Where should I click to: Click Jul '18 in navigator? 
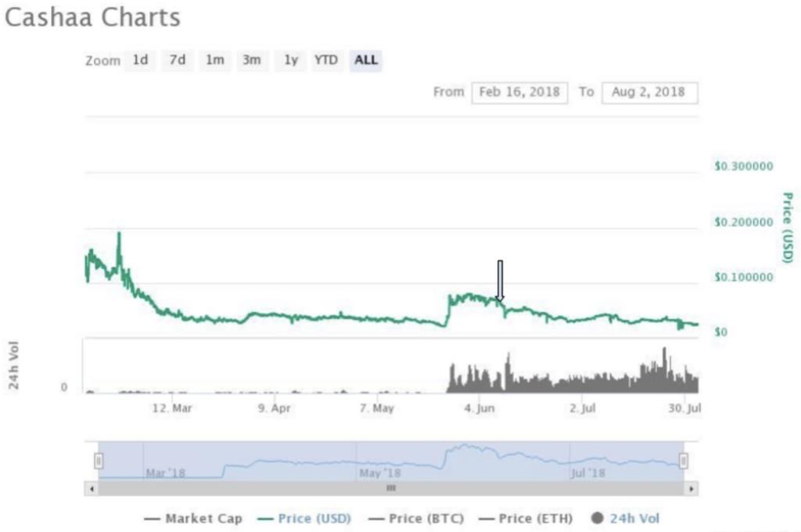click(x=588, y=473)
